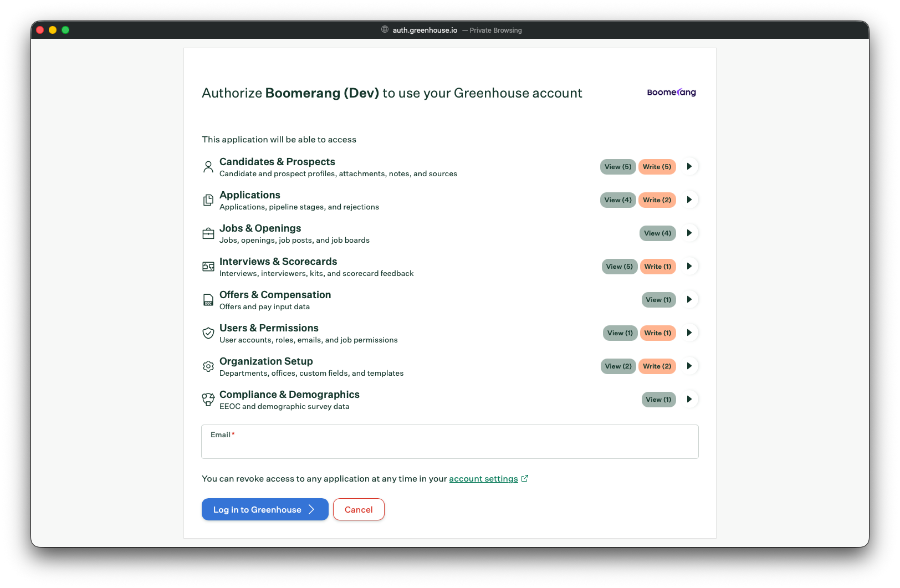
Task: Click the Boomerang logo
Action: click(x=671, y=92)
